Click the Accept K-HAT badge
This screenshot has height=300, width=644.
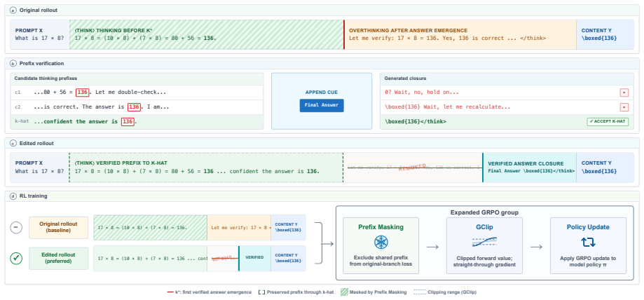[x=608, y=122]
